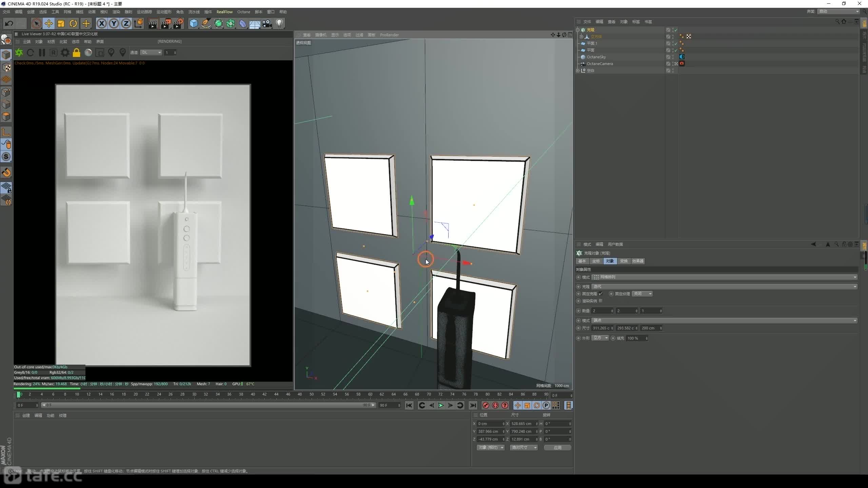This screenshot has width=868, height=488.
Task: Uncheck the 固定克隆 checkbox
Action: pyautogui.click(x=601, y=294)
